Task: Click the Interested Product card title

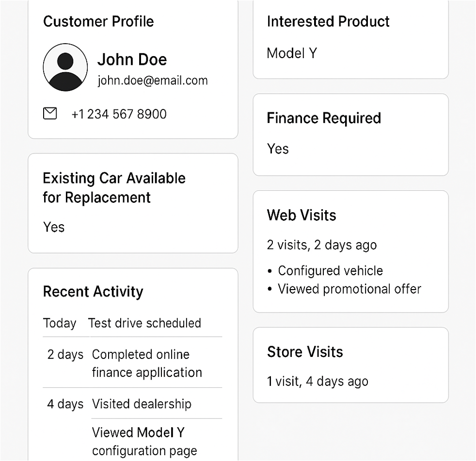Action: (x=328, y=21)
